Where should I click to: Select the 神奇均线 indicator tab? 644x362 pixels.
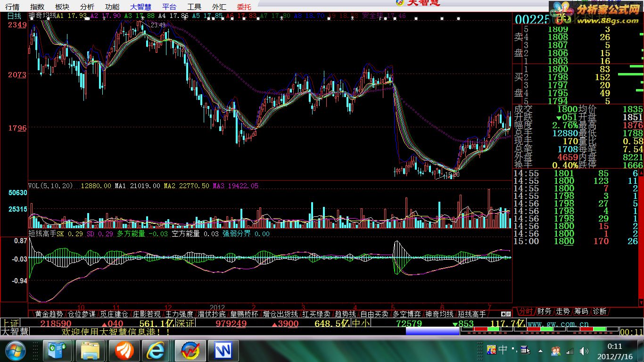pos(439,314)
